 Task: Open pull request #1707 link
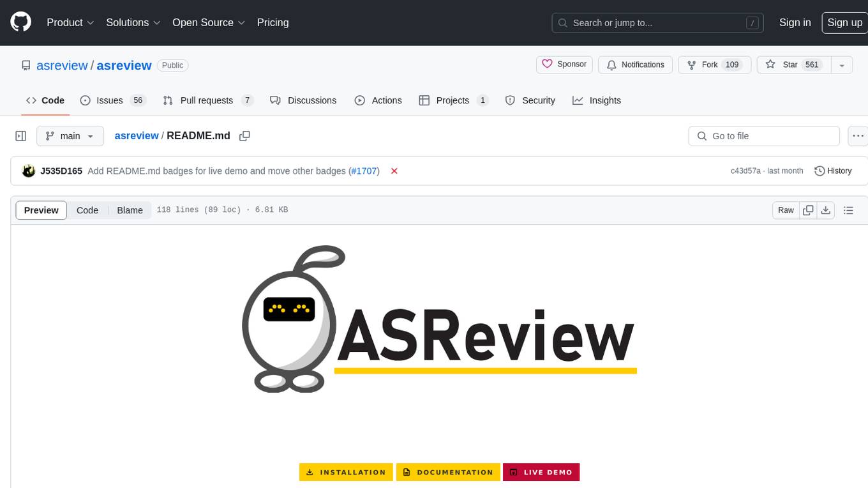(x=364, y=171)
